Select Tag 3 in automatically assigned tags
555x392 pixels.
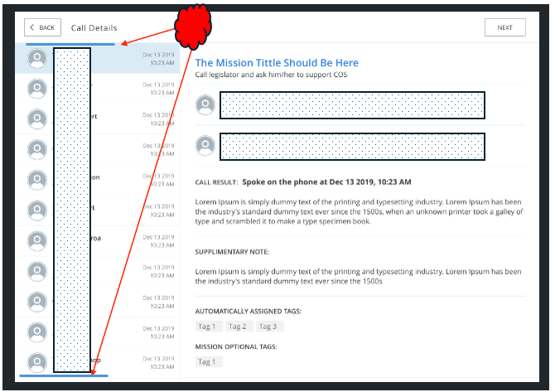coord(268,327)
